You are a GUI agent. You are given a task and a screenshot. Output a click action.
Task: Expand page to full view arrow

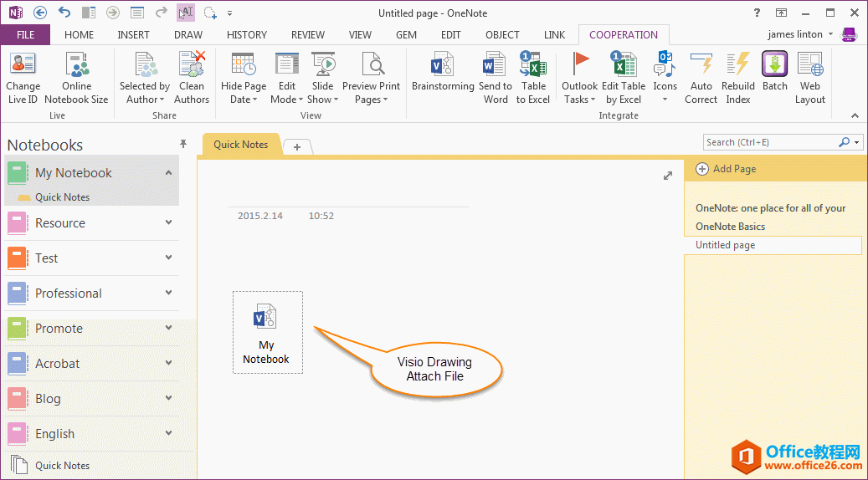668,176
